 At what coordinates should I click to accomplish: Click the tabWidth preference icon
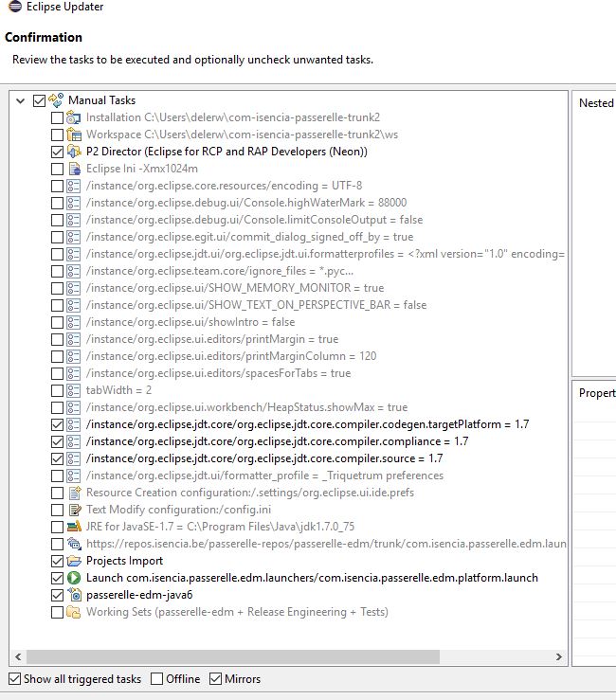pyautogui.click(x=73, y=390)
